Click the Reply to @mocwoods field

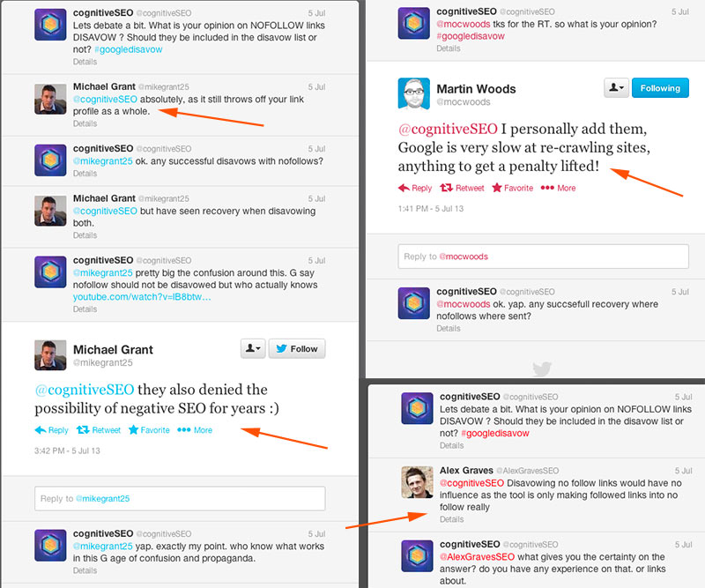(543, 257)
